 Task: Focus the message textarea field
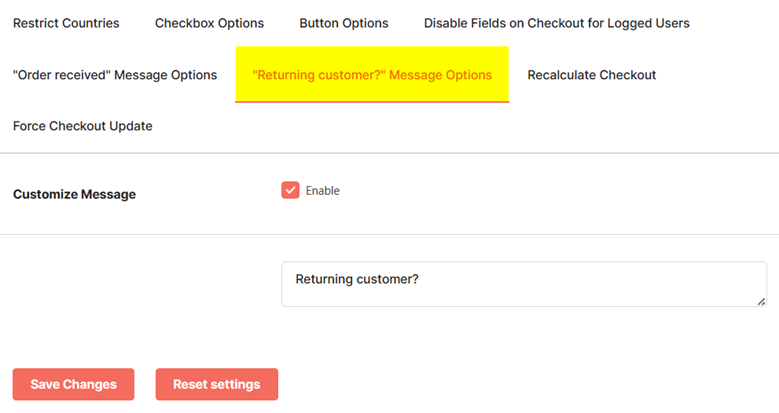(524, 284)
